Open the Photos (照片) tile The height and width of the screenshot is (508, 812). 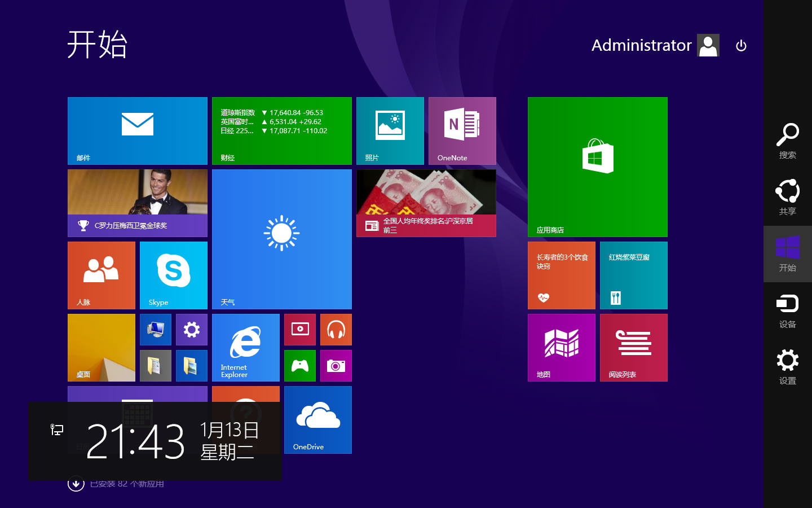click(390, 131)
